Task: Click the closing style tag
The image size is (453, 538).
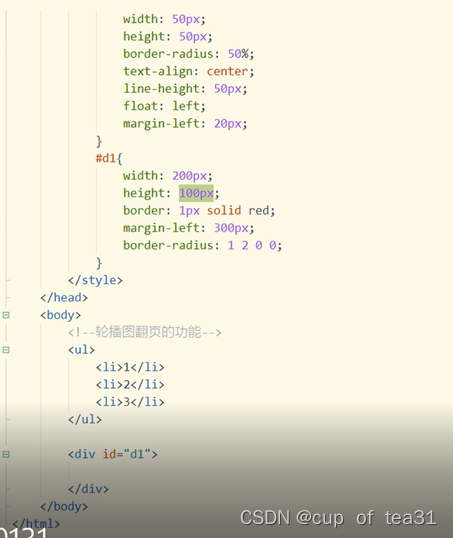Action: (x=95, y=280)
